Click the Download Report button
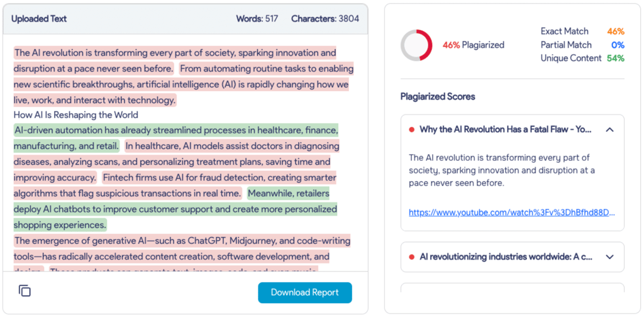644x320 pixels. coord(305,292)
